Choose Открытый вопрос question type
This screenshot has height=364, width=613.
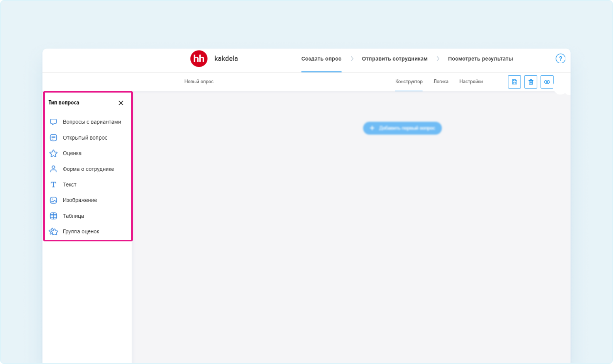(85, 138)
